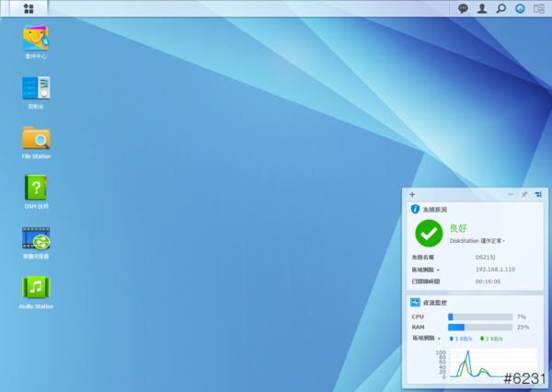Screen dimensions: 552x392
Task: Add a widget with plus button
Action: [x=412, y=194]
